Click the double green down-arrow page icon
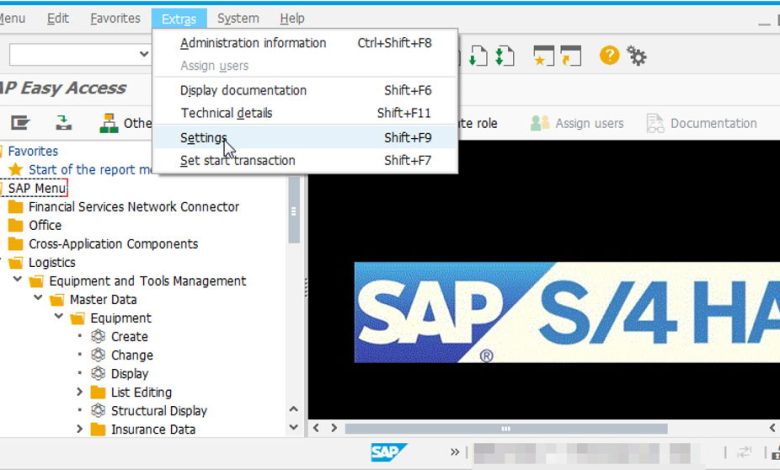 tap(505, 56)
